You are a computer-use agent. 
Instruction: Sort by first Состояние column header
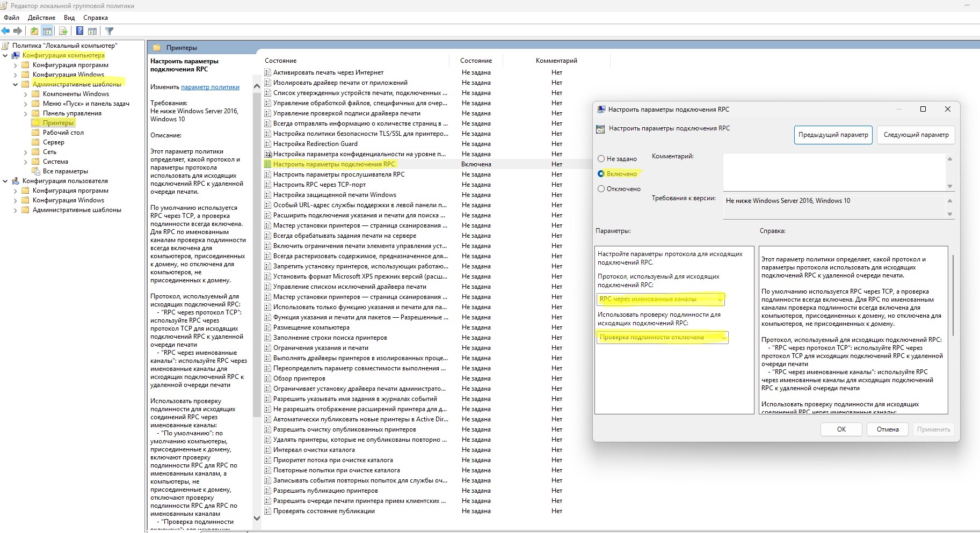[x=280, y=61]
